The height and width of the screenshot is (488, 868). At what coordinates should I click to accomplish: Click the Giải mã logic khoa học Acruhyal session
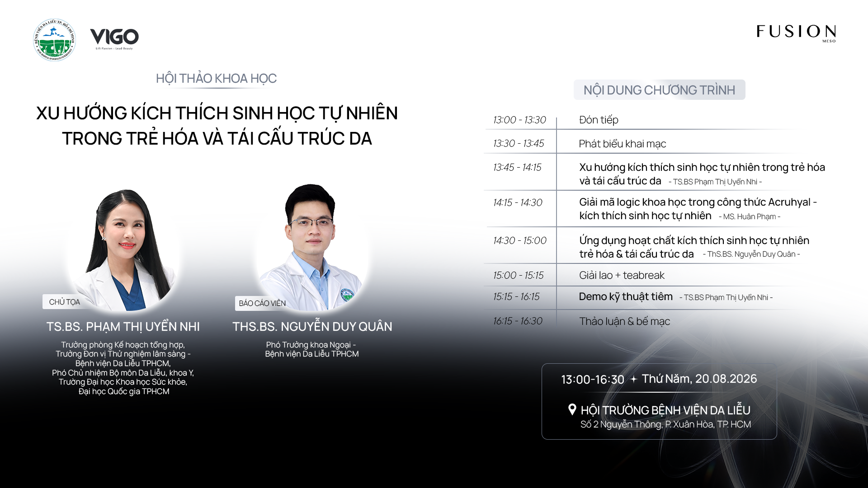[x=698, y=209]
